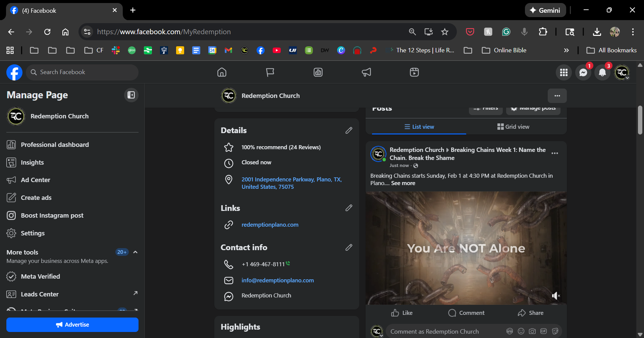644x338 pixels.
Task: Like the Breaking Chains post
Action: coord(401,313)
